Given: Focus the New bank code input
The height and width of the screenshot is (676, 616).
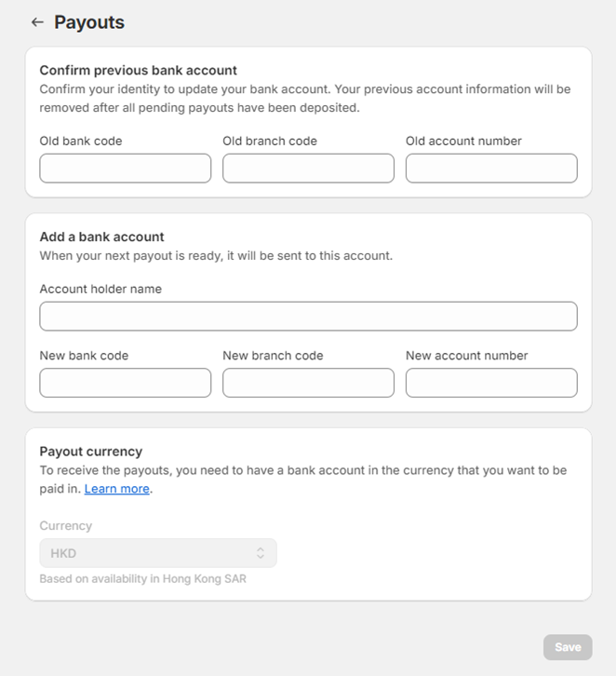Looking at the screenshot, I should pos(126,383).
